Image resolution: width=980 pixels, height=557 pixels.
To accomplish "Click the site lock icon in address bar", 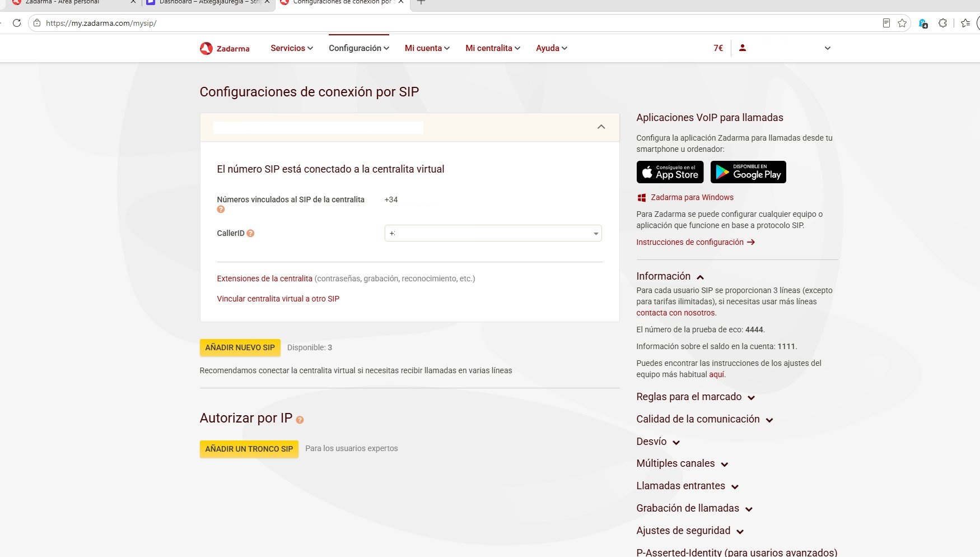I will click(x=37, y=23).
